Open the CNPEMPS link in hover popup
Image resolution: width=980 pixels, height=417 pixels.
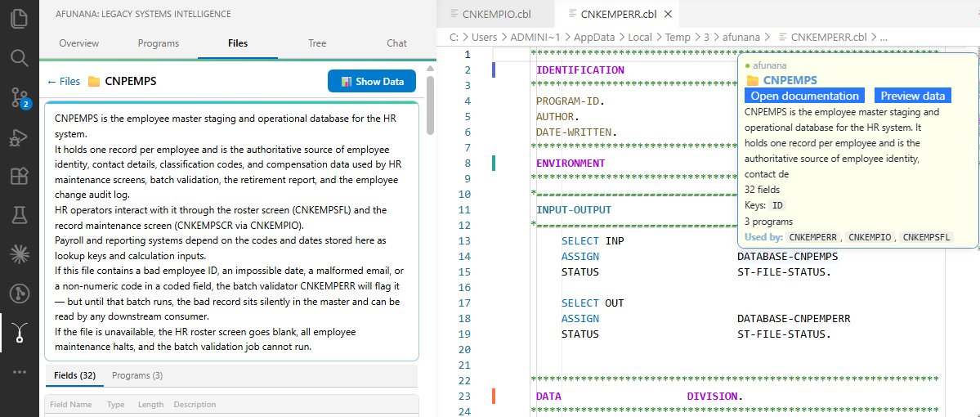[790, 81]
